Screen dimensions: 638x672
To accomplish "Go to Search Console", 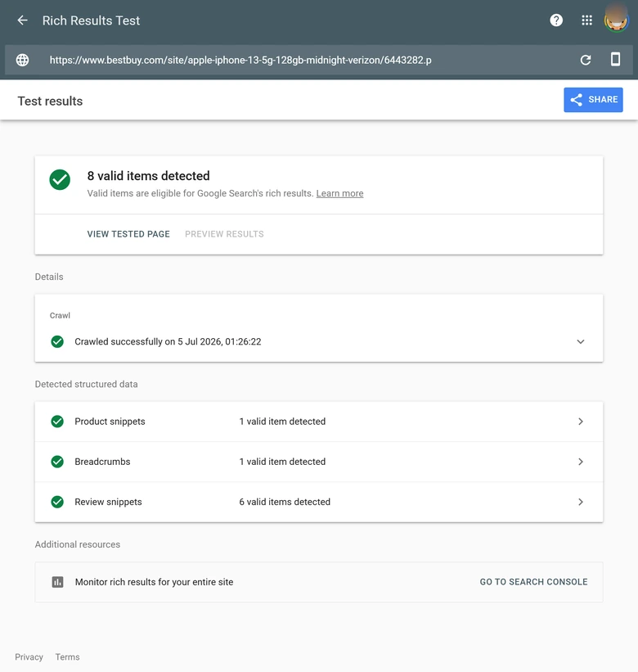I will coord(533,582).
